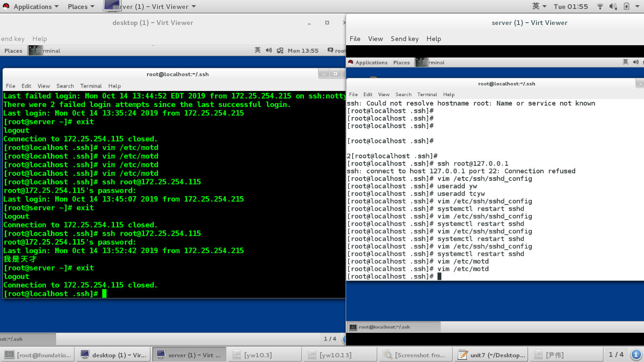Viewport: 644px width, 362px height.
Task: Open [yw10.13] taskbar window
Action: pos(341,355)
